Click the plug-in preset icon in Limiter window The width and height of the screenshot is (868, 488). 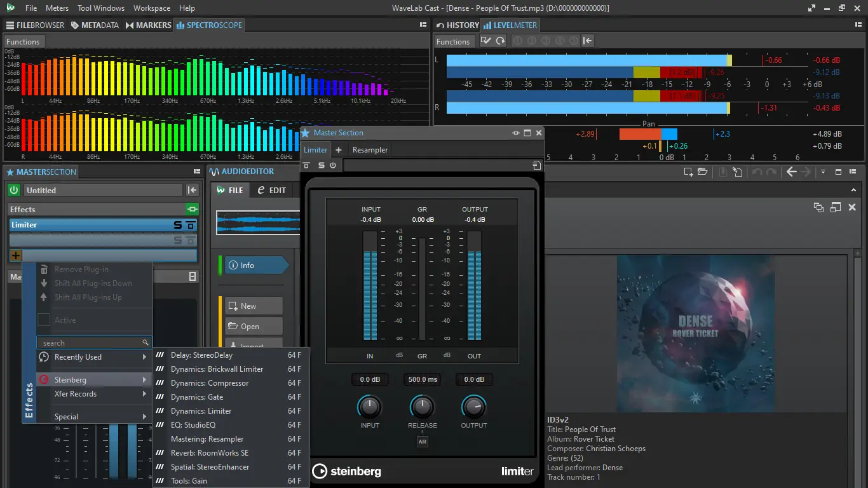click(537, 165)
